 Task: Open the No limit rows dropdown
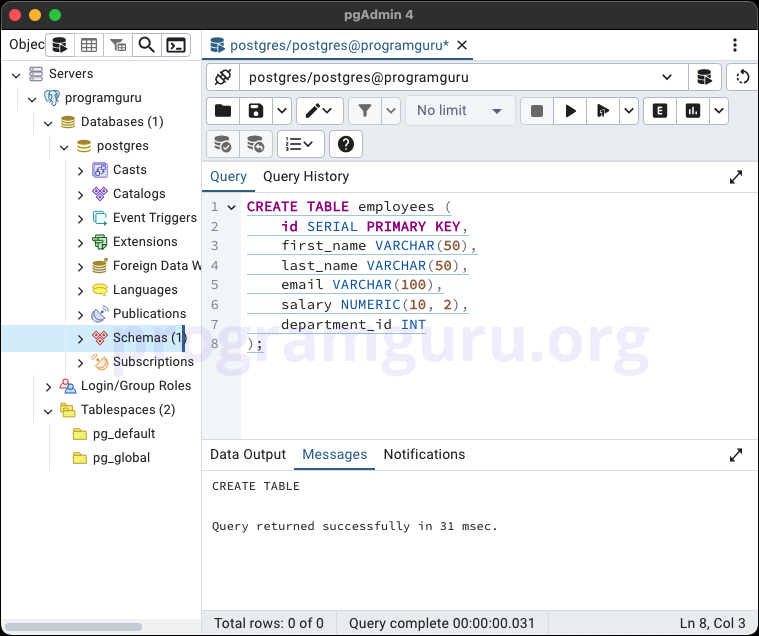pos(460,111)
